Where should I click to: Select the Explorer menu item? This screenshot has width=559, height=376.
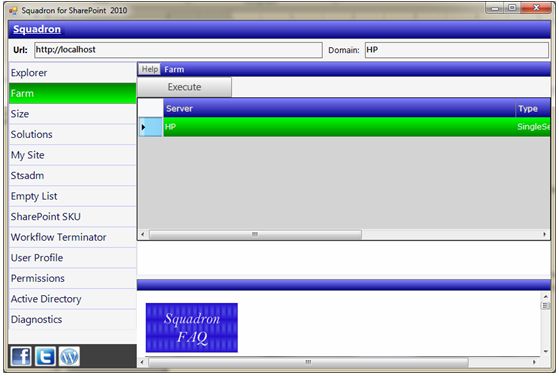[72, 73]
